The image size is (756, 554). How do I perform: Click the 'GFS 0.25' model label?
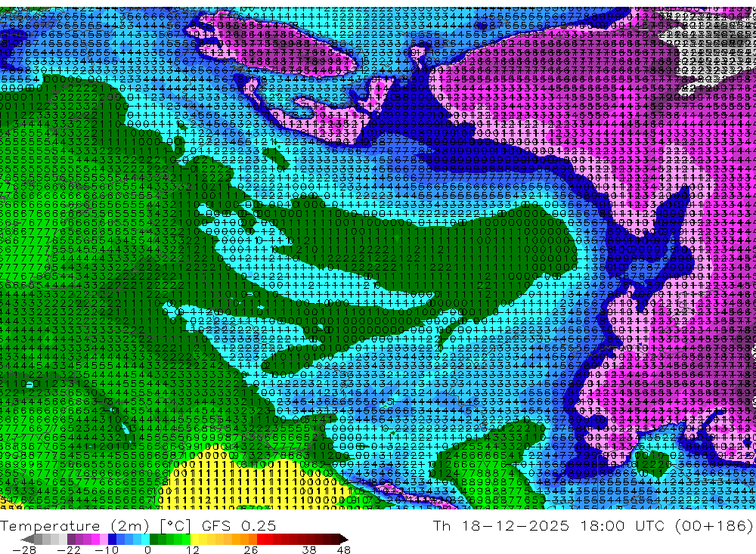[x=239, y=525]
